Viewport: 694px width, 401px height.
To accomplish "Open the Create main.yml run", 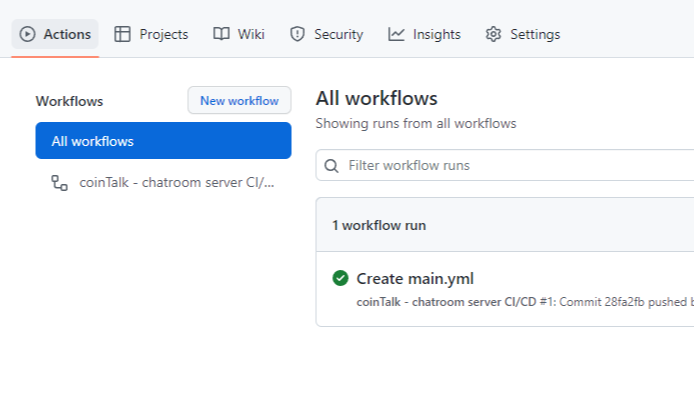I will [x=415, y=278].
